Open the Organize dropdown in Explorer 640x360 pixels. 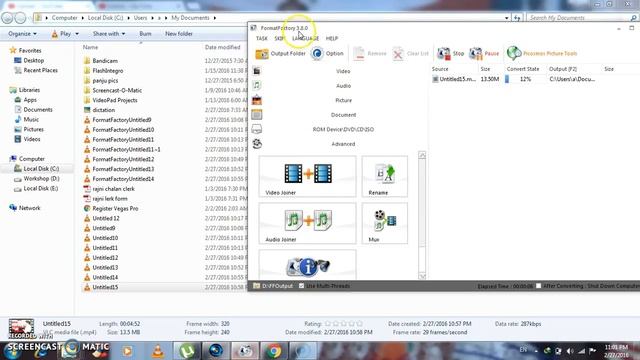pos(22,34)
